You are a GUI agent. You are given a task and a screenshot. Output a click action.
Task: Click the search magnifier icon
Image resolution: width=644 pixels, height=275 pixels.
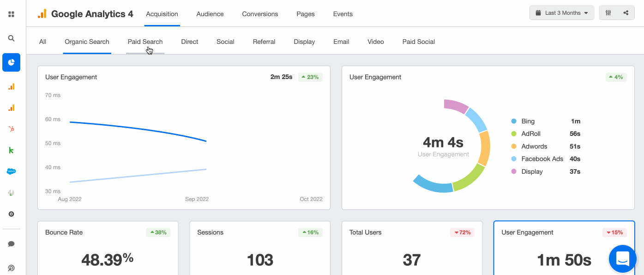point(12,38)
